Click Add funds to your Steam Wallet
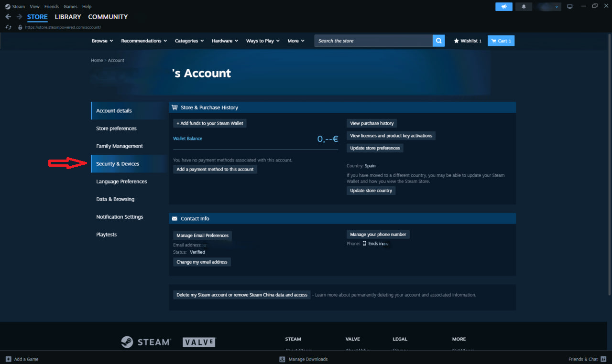 tap(210, 123)
